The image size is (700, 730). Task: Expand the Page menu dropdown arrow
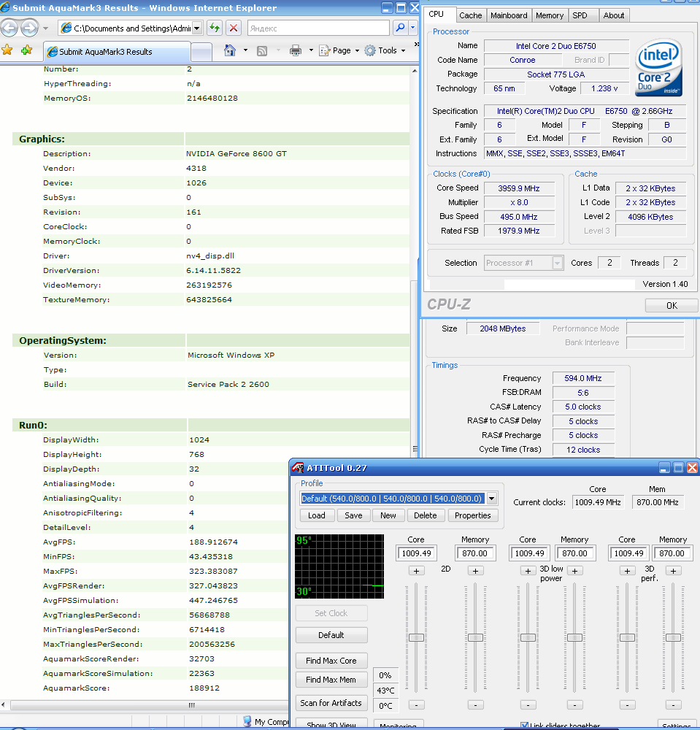357,51
